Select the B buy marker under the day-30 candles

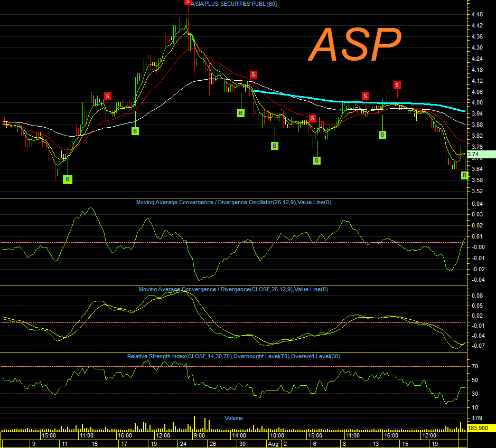pyautogui.click(x=241, y=113)
